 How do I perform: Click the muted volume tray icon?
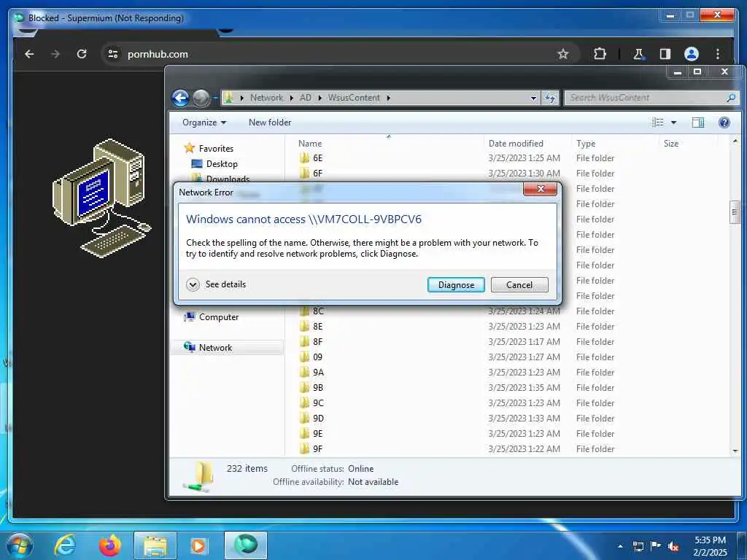673,546
